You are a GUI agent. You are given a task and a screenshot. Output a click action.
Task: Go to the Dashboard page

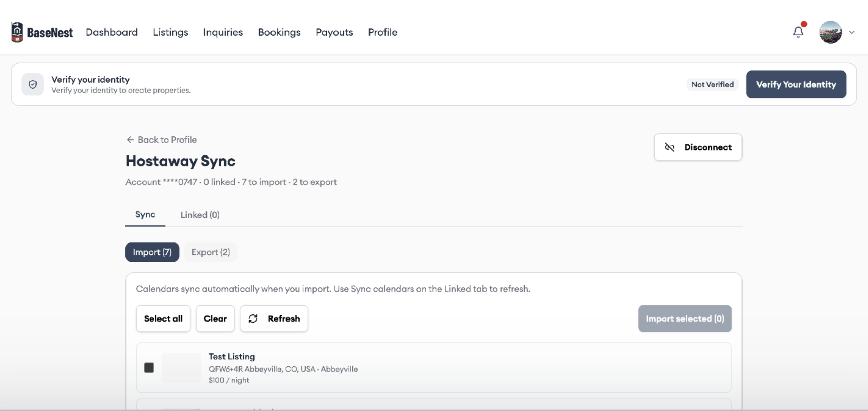click(x=112, y=32)
